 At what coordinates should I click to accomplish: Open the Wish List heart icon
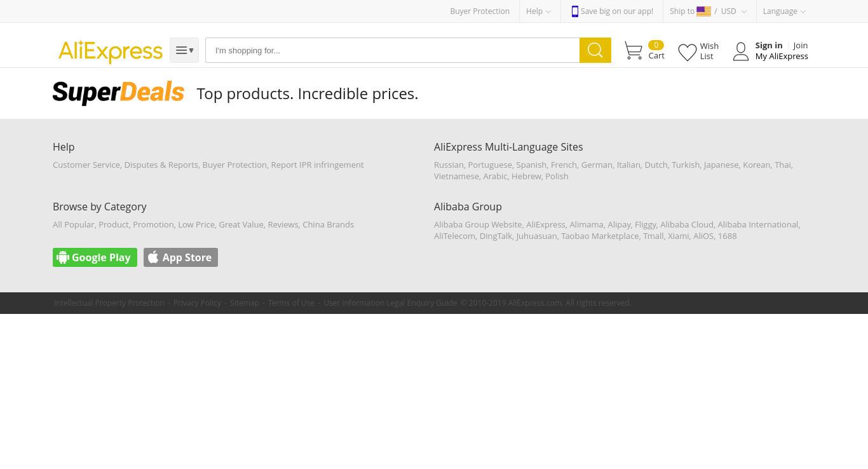click(x=688, y=52)
